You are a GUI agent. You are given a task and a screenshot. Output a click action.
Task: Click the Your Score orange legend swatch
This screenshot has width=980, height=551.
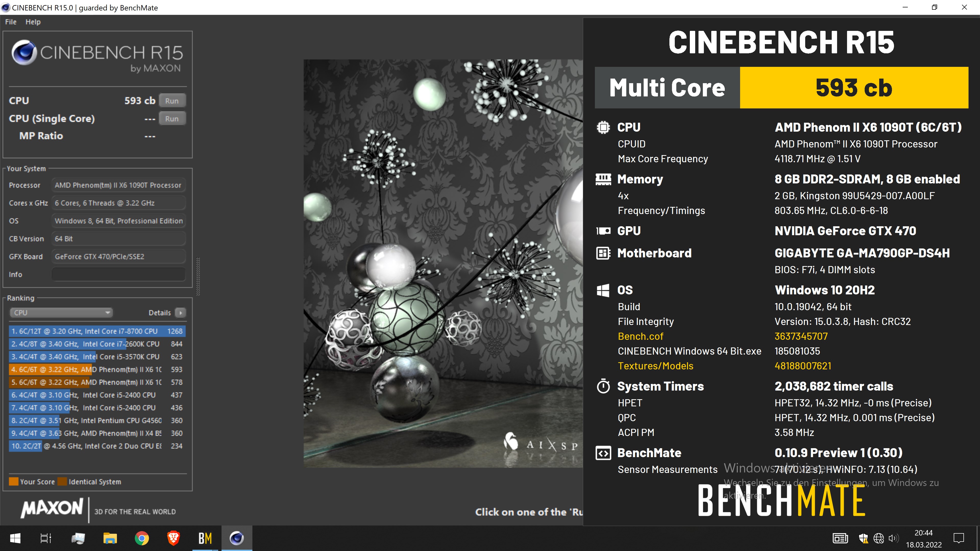(x=14, y=481)
